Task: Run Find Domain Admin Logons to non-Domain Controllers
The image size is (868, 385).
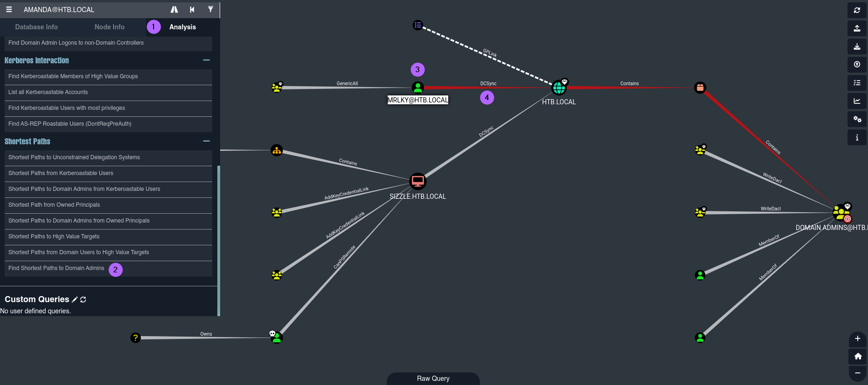Action: pos(108,43)
